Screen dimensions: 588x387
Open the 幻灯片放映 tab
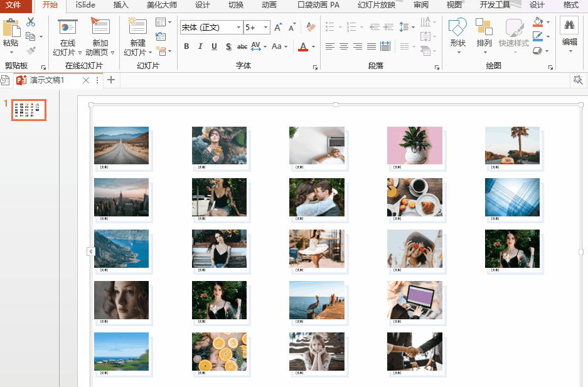point(377,5)
